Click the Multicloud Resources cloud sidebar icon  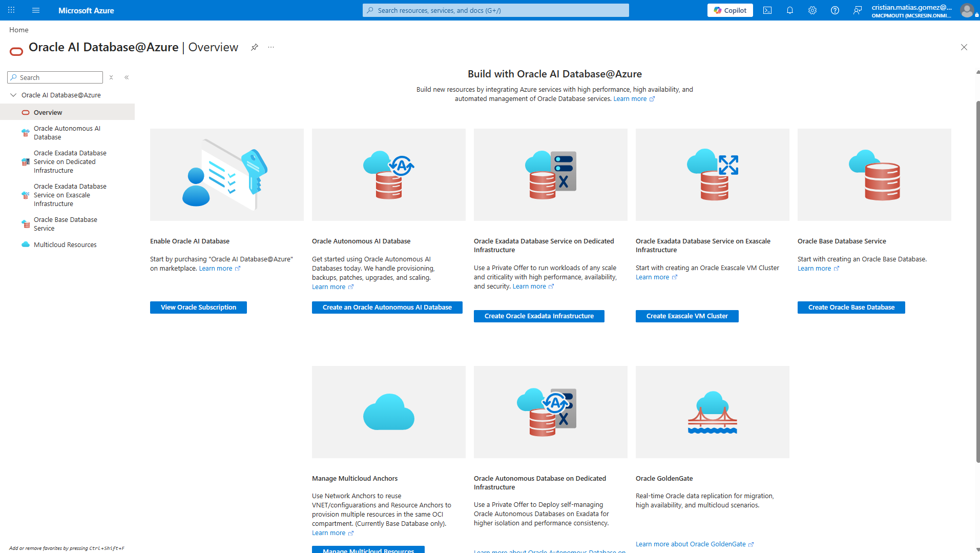(x=26, y=244)
